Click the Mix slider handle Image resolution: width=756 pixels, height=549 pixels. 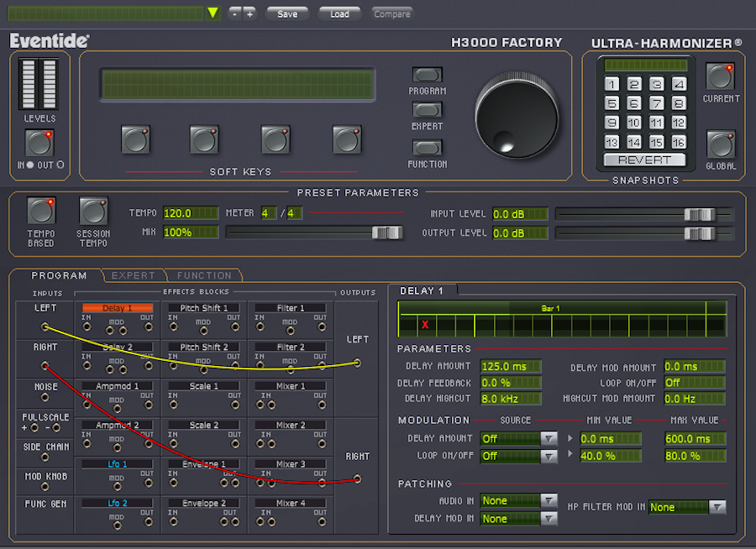pyautogui.click(x=387, y=233)
